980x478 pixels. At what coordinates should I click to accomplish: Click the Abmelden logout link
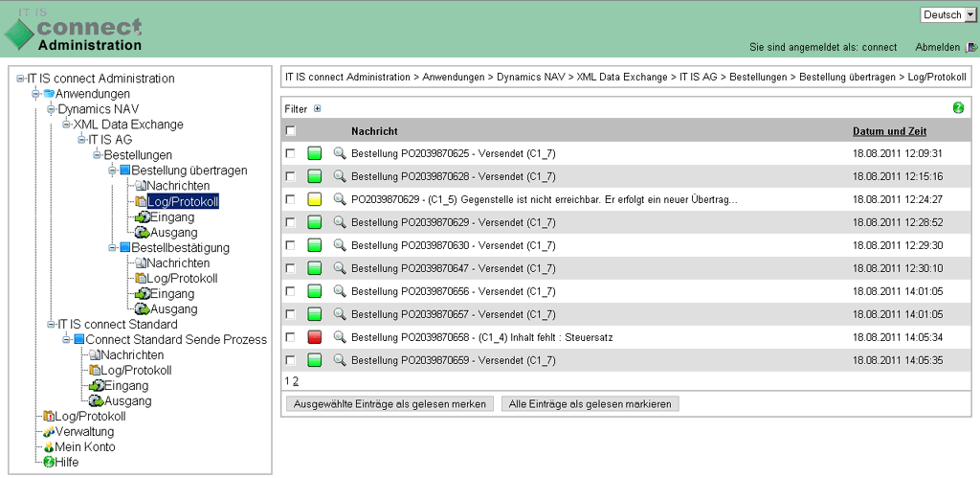(938, 47)
